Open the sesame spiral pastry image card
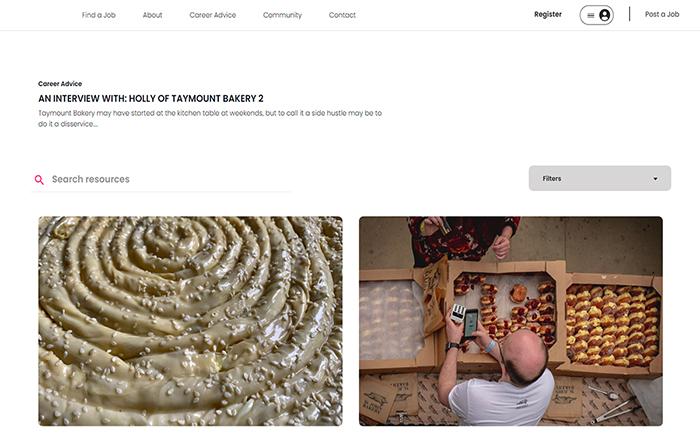 pyautogui.click(x=190, y=321)
